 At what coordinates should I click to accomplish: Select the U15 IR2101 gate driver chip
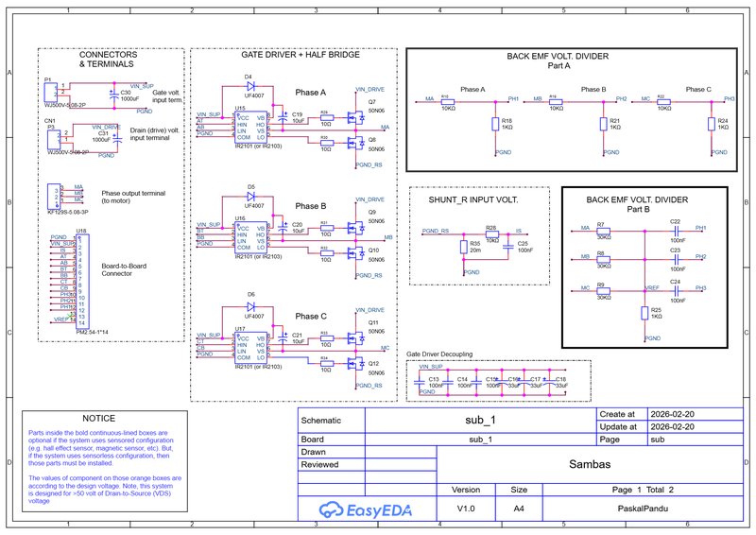[250, 127]
